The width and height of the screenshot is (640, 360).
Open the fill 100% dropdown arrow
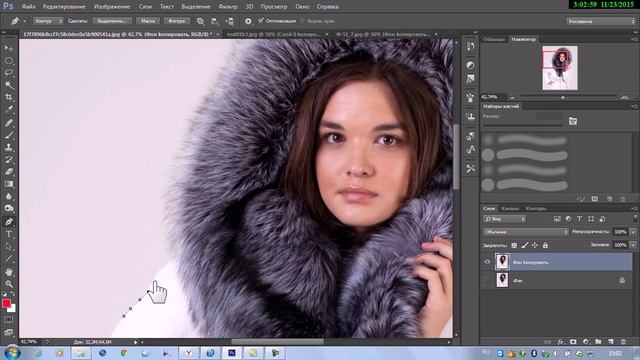[x=633, y=245]
